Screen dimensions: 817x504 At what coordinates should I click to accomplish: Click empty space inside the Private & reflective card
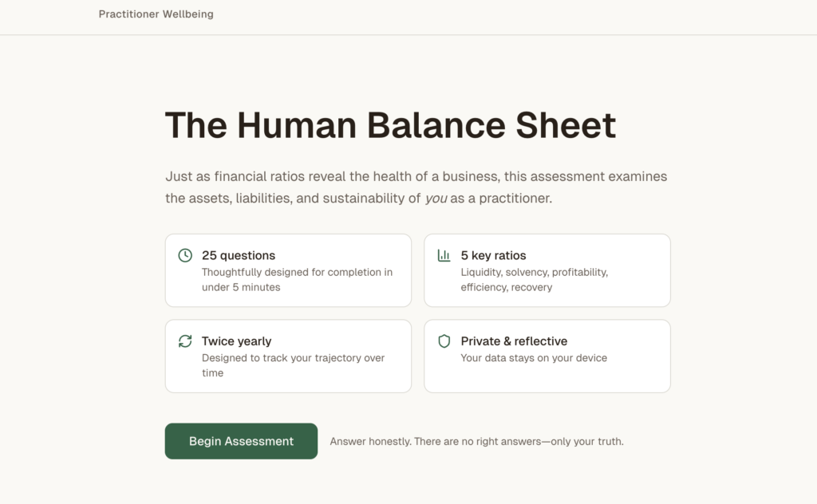(630, 375)
